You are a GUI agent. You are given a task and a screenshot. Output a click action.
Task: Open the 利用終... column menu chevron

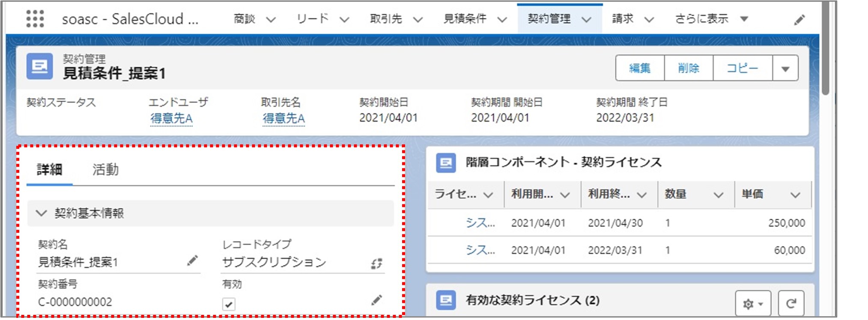pyautogui.click(x=641, y=195)
